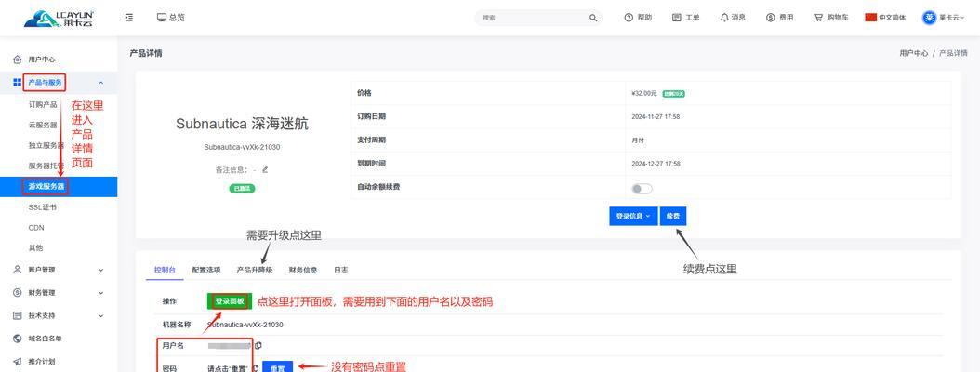Click the 用户中心 breadcrumb link

[914, 54]
